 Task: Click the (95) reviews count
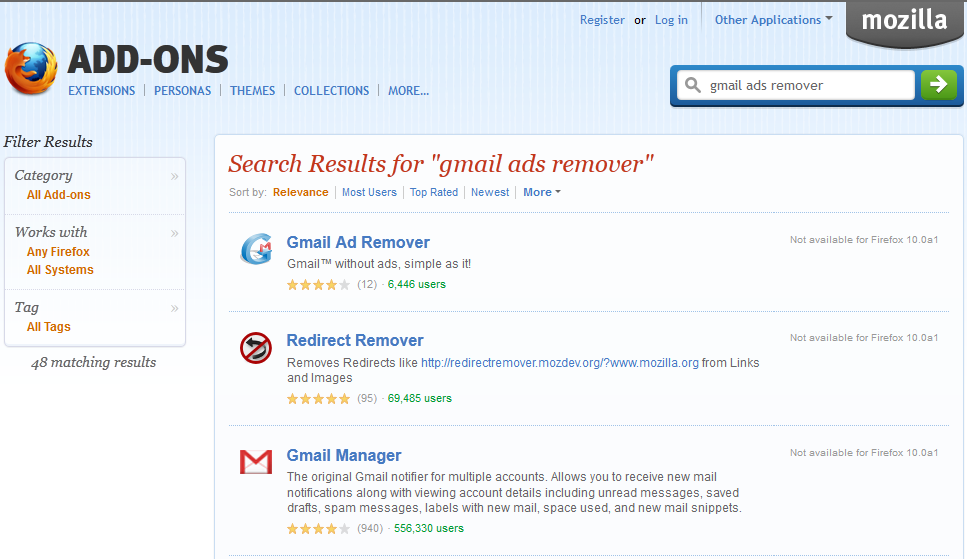tap(367, 399)
